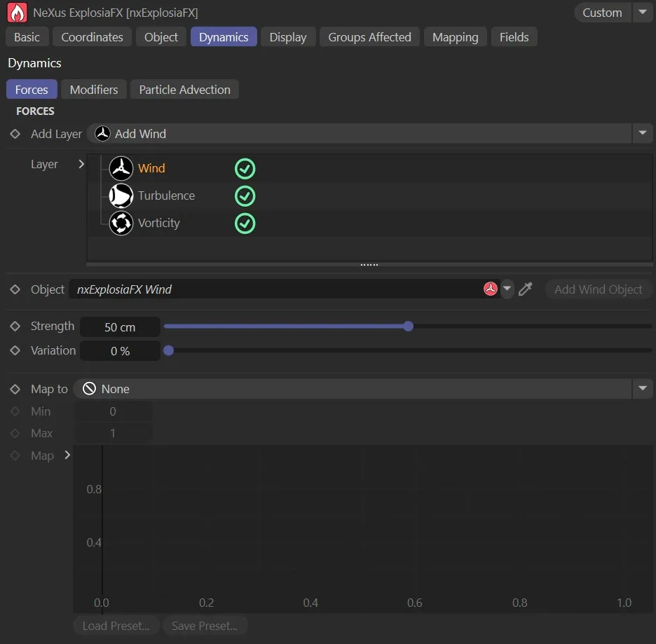Viewport: 656px width, 644px height.
Task: Expand the Layer list chevron
Action: click(x=81, y=164)
